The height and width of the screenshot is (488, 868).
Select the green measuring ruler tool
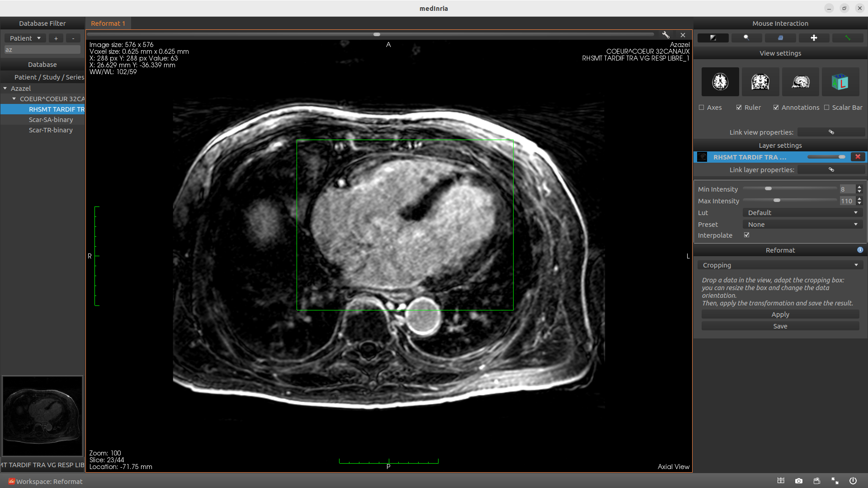coord(848,38)
